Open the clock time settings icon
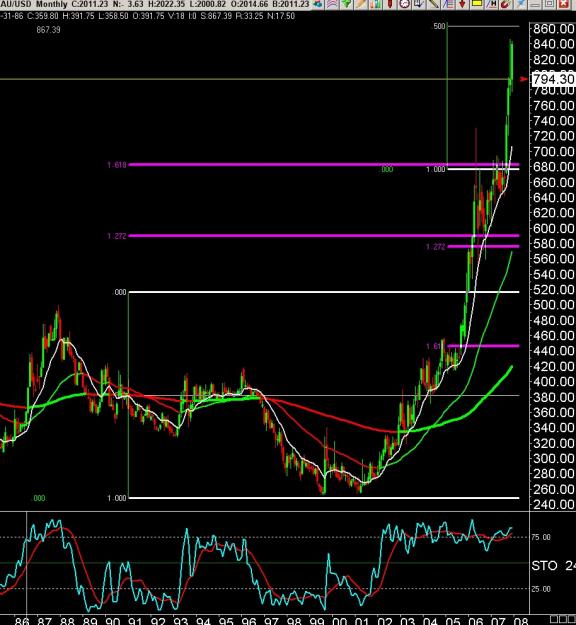 tap(405, 4)
